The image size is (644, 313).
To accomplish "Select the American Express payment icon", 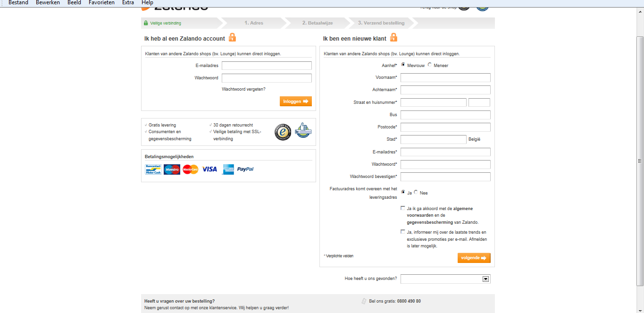I will coord(228,169).
